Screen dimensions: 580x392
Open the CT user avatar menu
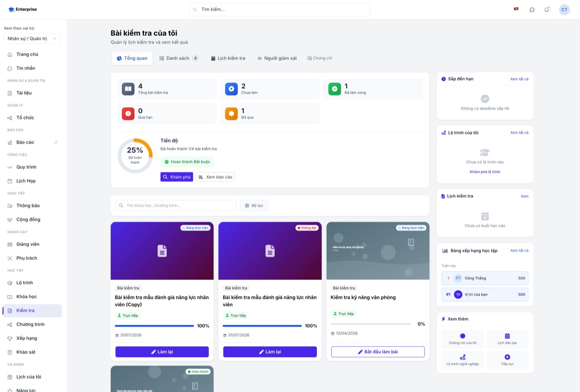pyautogui.click(x=564, y=10)
